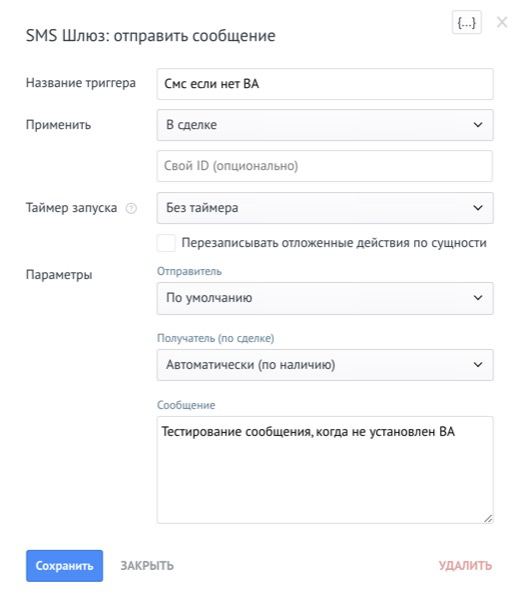Click chevron of Автоматически (по наличию) selector
Viewport: 523px width, 604px height.
point(478,364)
